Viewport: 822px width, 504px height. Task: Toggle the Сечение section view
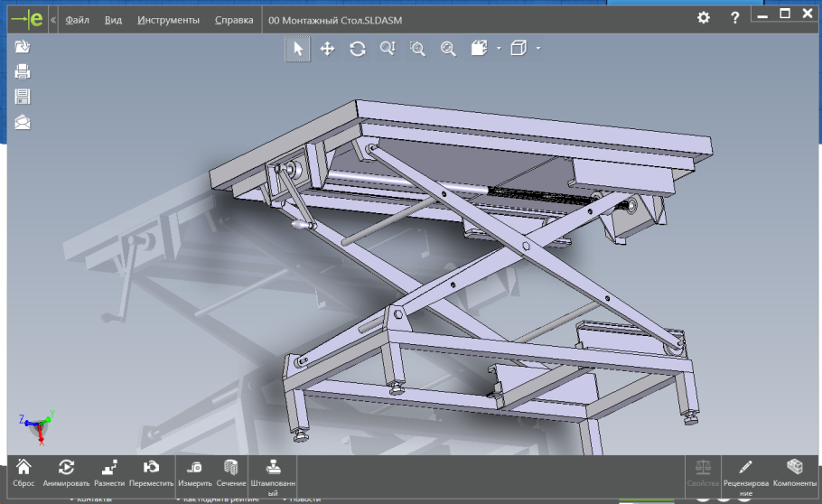[231, 472]
